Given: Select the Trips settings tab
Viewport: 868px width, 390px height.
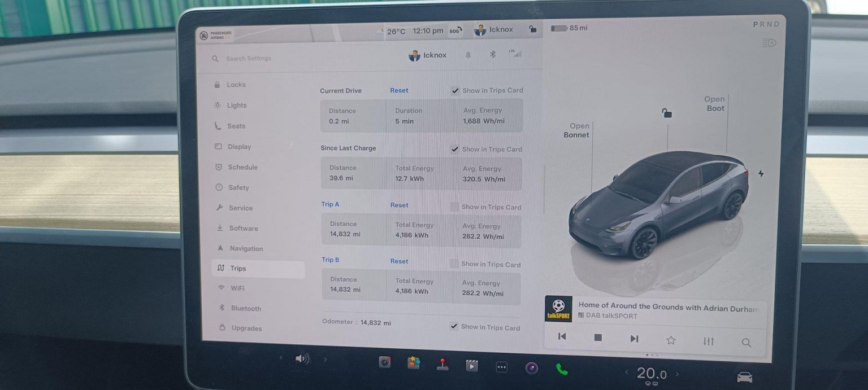Looking at the screenshot, I should click(x=258, y=269).
